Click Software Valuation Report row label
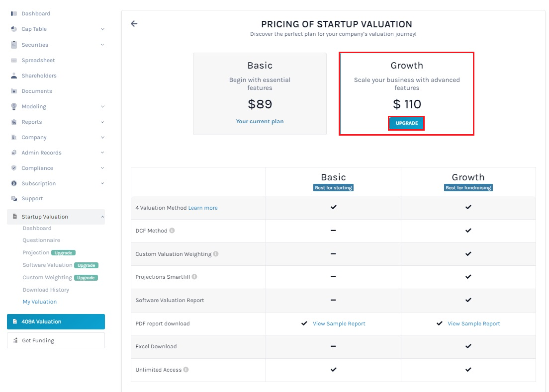The width and height of the screenshot is (549, 392). 170,301
